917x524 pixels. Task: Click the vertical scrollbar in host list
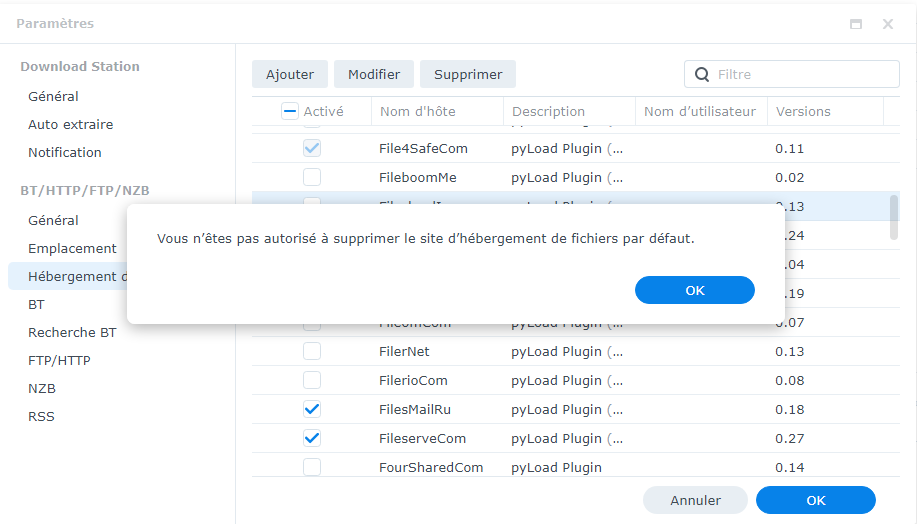point(894,217)
